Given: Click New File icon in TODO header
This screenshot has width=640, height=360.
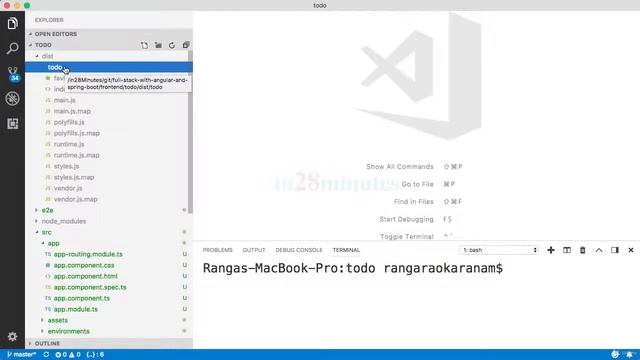Looking at the screenshot, I should [x=144, y=45].
